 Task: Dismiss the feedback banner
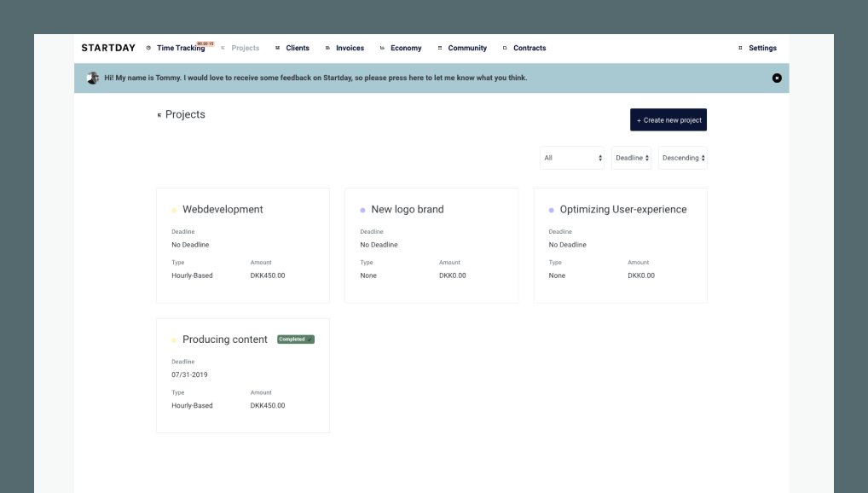(777, 78)
